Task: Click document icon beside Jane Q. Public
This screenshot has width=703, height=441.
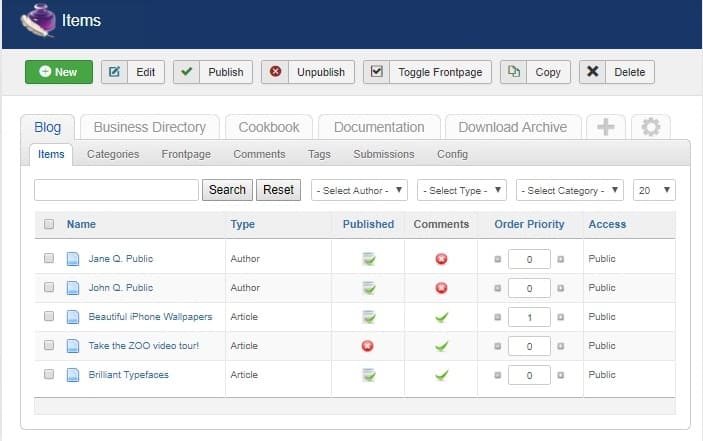Action: (x=73, y=259)
